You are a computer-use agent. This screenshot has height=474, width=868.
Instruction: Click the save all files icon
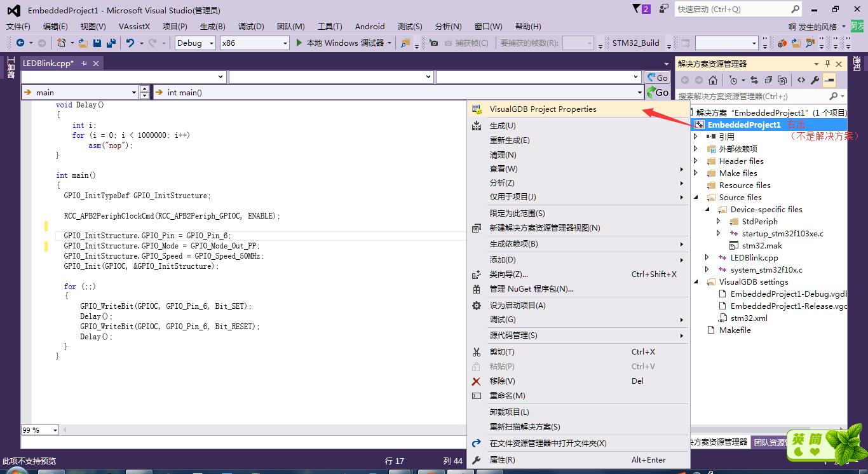click(x=111, y=43)
